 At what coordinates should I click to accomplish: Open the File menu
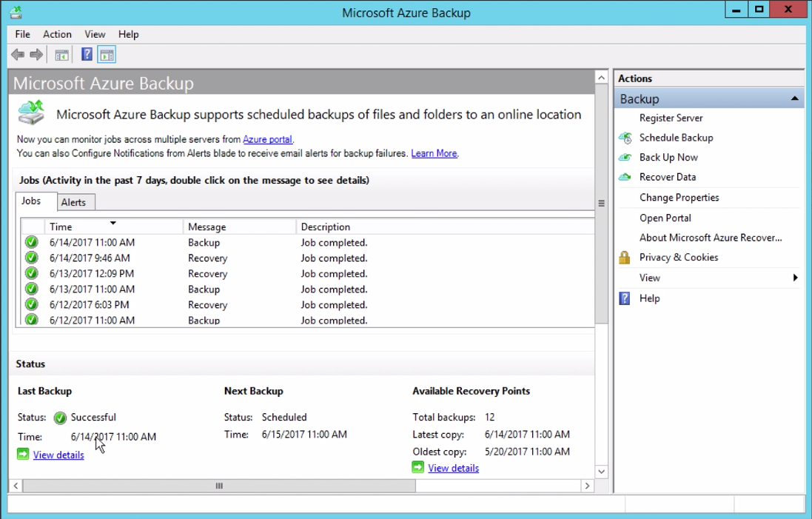[x=22, y=34]
